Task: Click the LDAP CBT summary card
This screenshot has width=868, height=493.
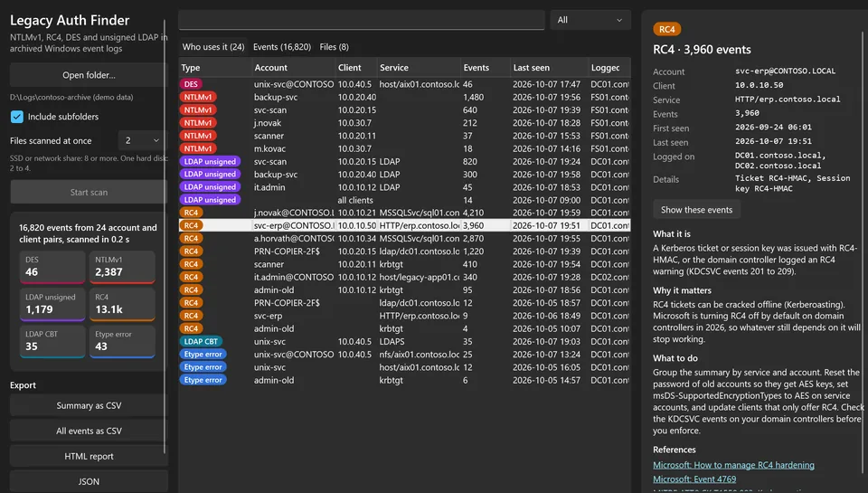Action: 52,341
